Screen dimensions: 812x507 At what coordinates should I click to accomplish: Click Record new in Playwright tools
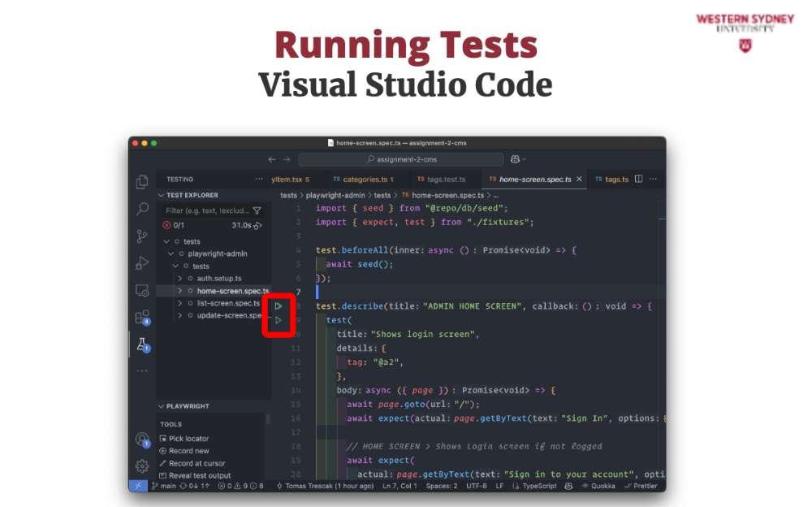coord(188,451)
